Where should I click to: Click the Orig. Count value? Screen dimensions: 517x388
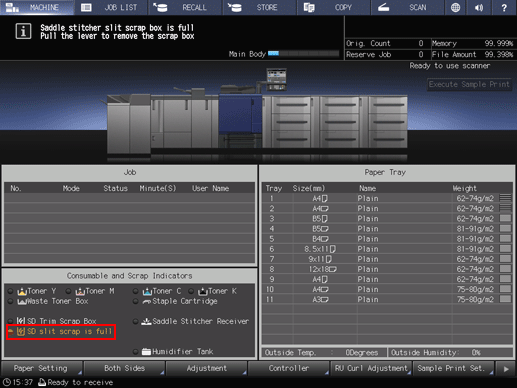click(x=421, y=43)
